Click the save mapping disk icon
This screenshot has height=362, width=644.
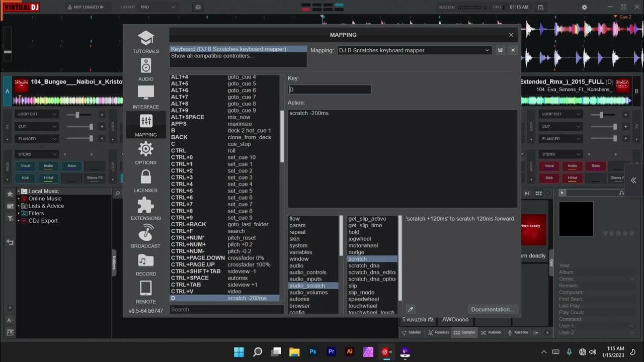(500, 50)
